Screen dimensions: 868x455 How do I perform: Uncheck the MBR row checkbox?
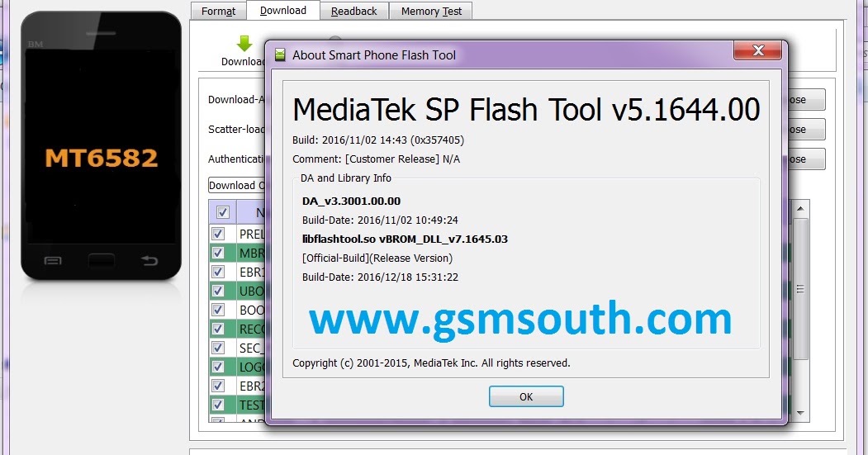[x=218, y=253]
